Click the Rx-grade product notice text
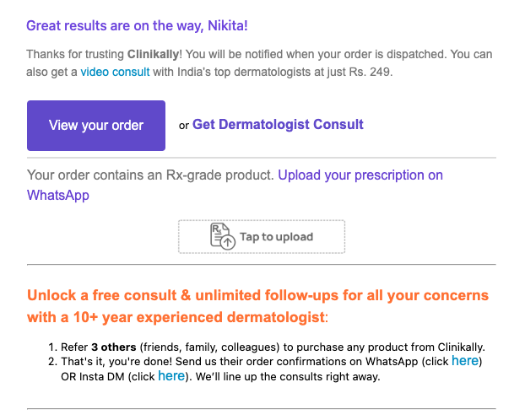Image resolution: width=525 pixels, height=420 pixels. point(151,175)
